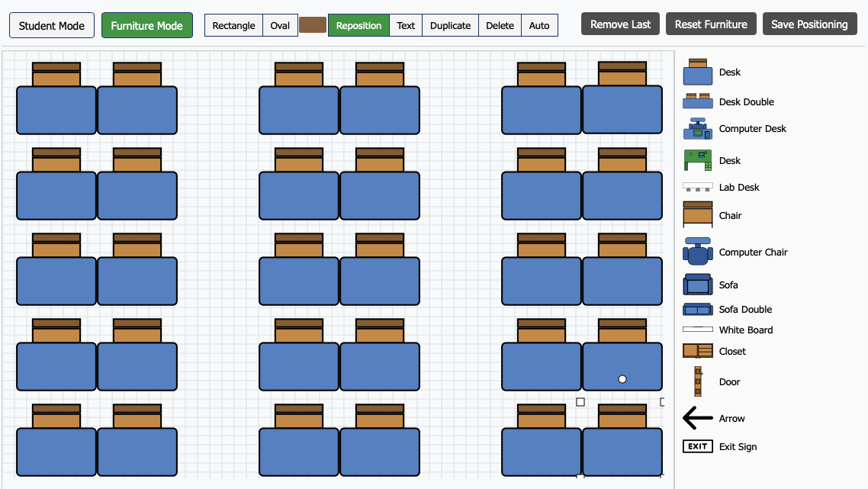This screenshot has height=489, width=868.
Task: Add a Sofa Double from palette
Action: tap(697, 309)
